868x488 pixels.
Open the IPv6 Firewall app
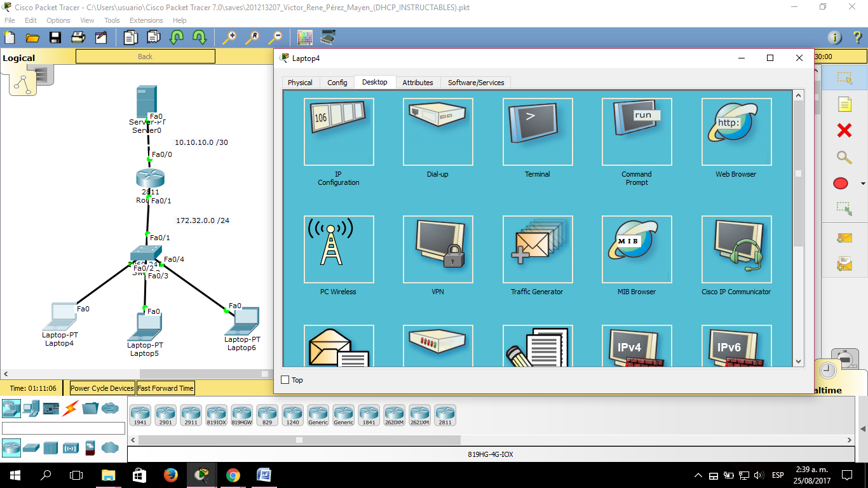[x=736, y=346]
